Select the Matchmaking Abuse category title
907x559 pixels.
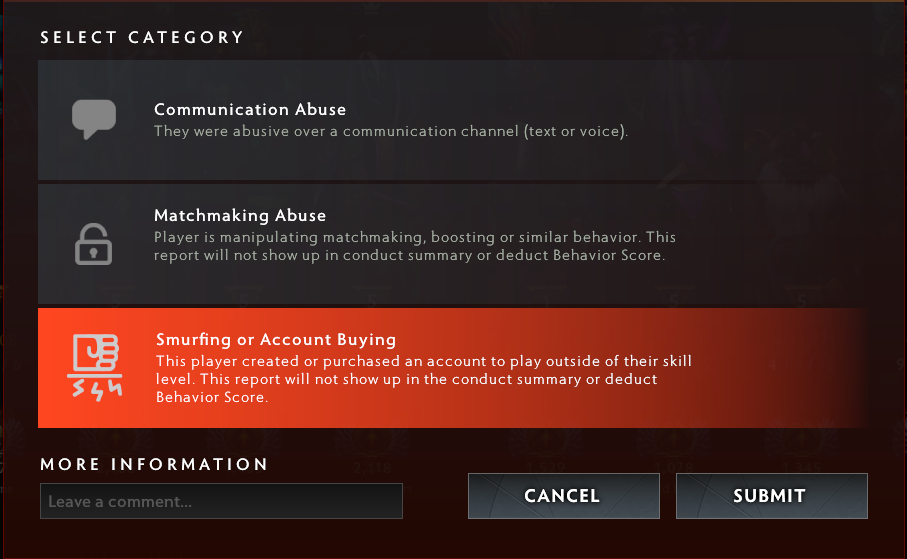[x=240, y=215]
